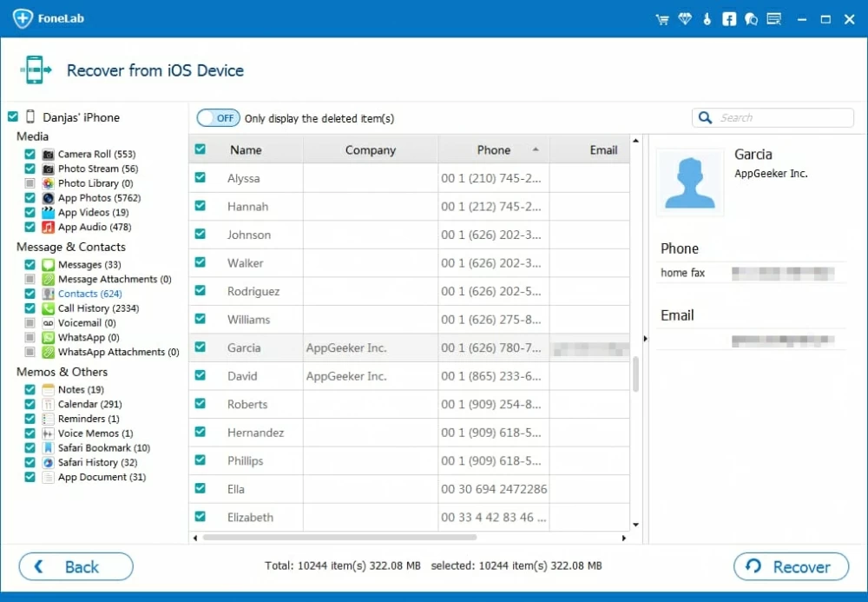Open the title bar menu icon

point(774,19)
